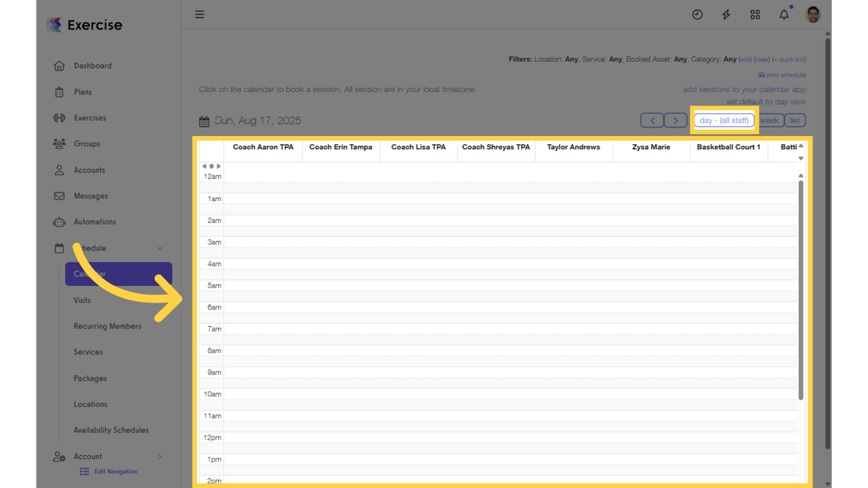The width and height of the screenshot is (868, 488).
Task: Click the calendar's vertical scrollbar thumb
Action: pos(801,290)
